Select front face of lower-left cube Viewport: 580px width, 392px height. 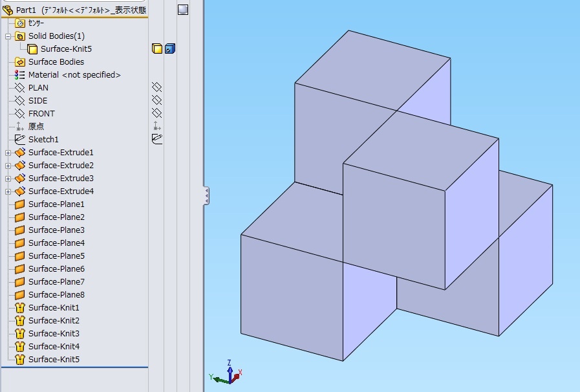pyautogui.click(x=292, y=298)
